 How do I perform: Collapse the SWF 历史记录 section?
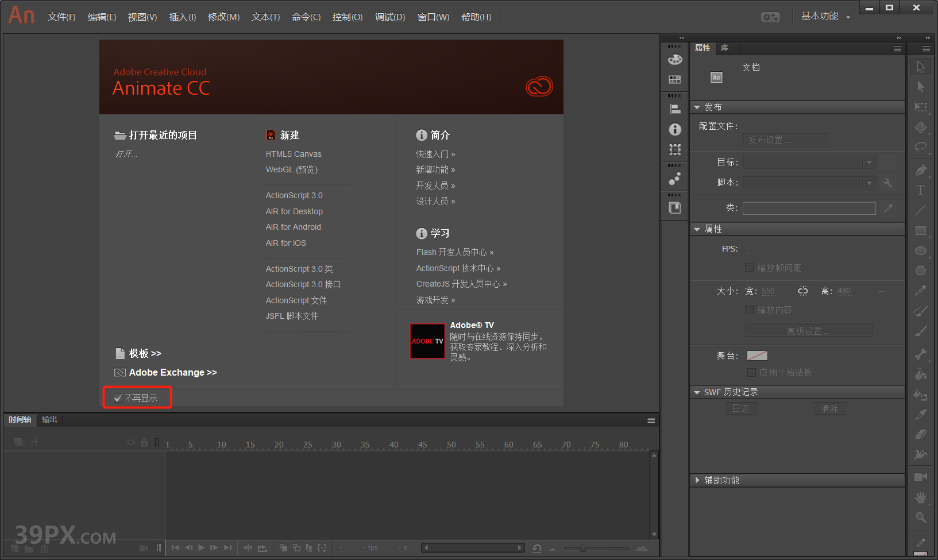coord(697,392)
